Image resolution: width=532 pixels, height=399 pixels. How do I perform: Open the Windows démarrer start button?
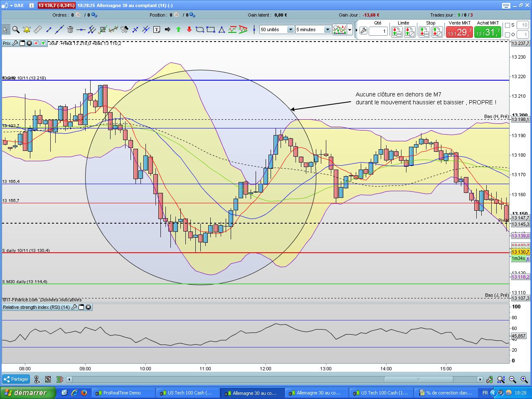pyautogui.click(x=27, y=393)
